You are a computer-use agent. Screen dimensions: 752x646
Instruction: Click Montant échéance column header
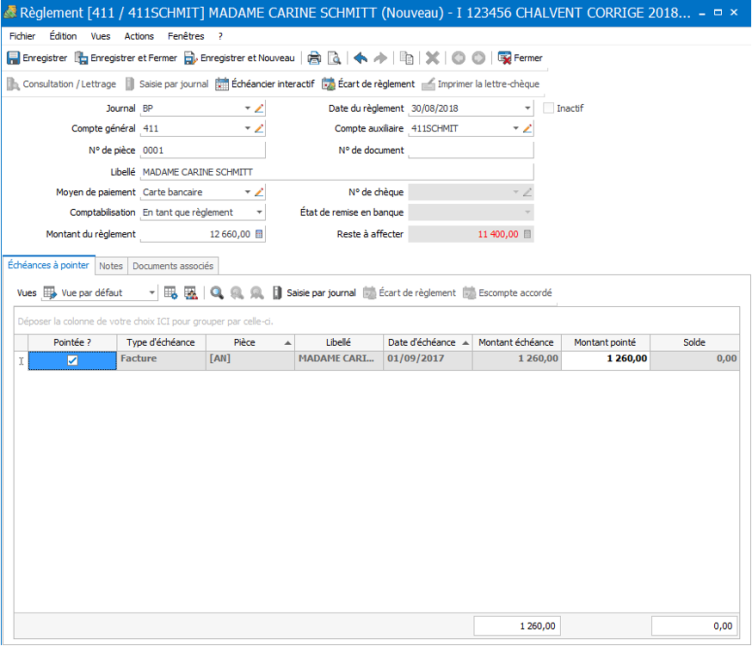(517, 342)
